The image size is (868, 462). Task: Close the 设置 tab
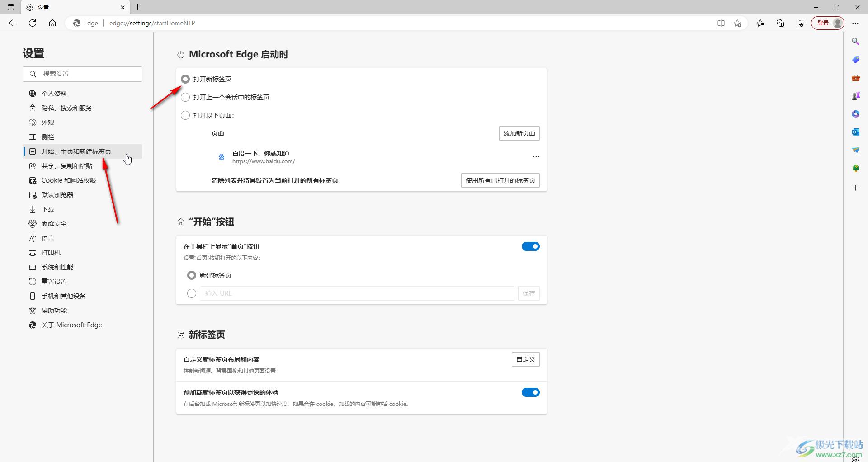pos(123,7)
